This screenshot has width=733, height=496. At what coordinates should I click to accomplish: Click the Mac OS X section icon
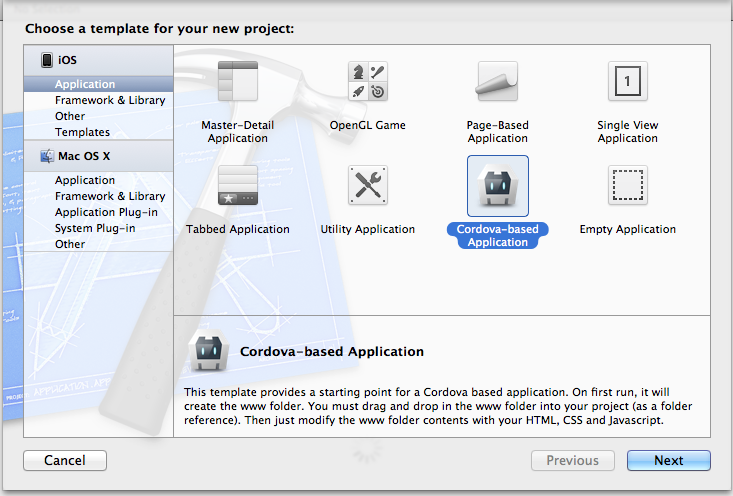47,156
